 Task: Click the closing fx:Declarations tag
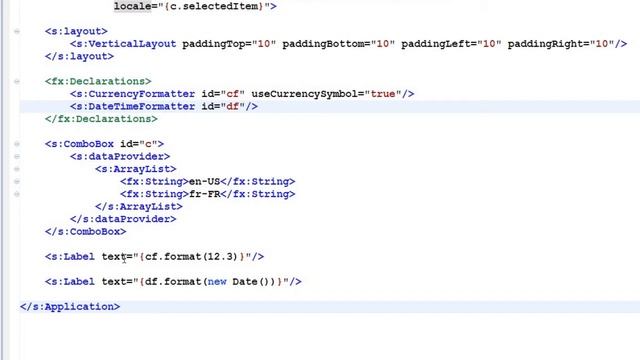click(101, 119)
